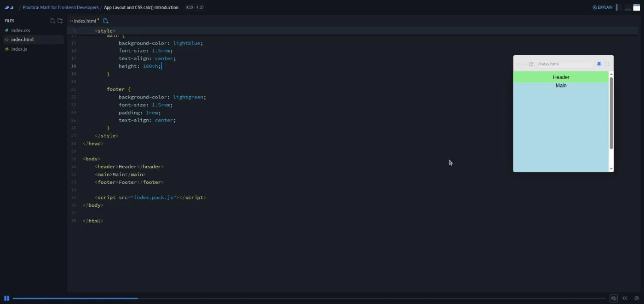Click the padding: 1rem line
Viewport: 644px width, 304px height.
(140, 112)
